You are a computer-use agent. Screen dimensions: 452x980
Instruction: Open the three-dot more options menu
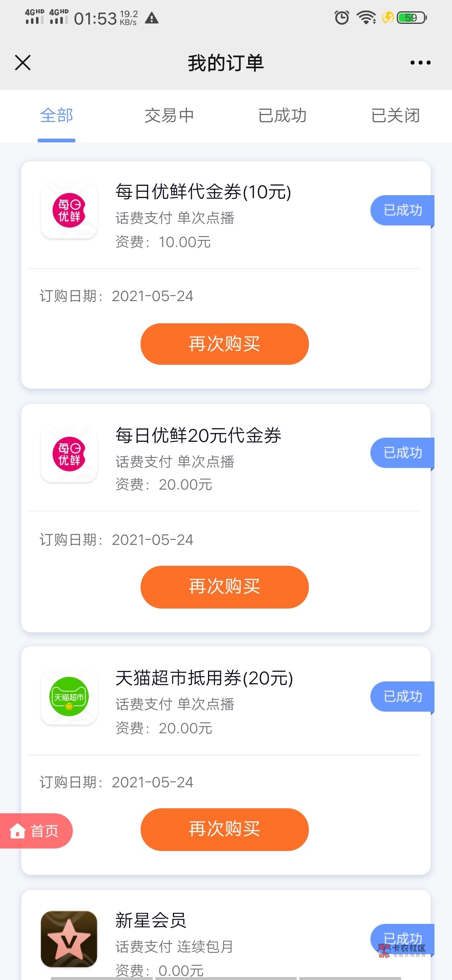[x=420, y=63]
